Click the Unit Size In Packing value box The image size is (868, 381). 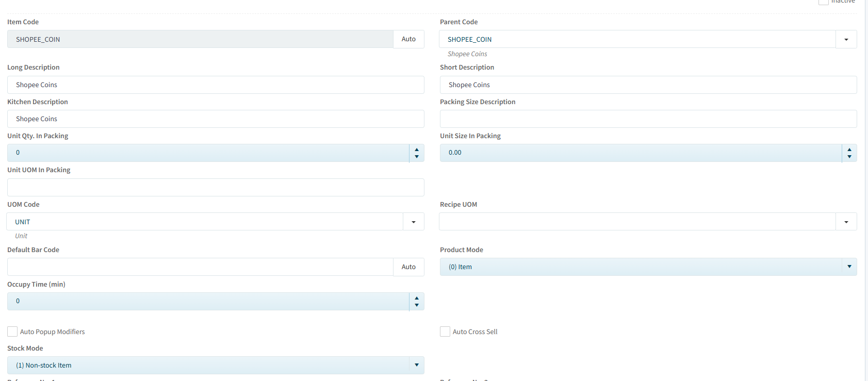(641, 153)
